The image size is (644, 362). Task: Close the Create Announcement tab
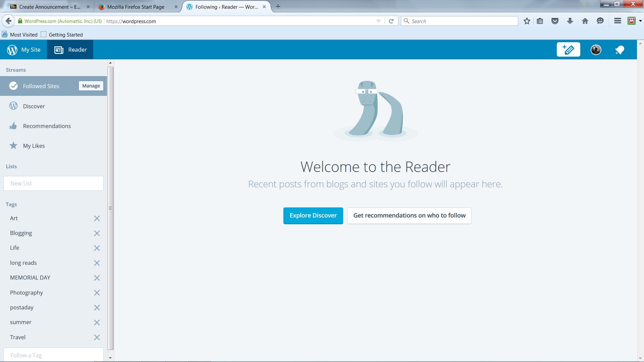(88, 7)
